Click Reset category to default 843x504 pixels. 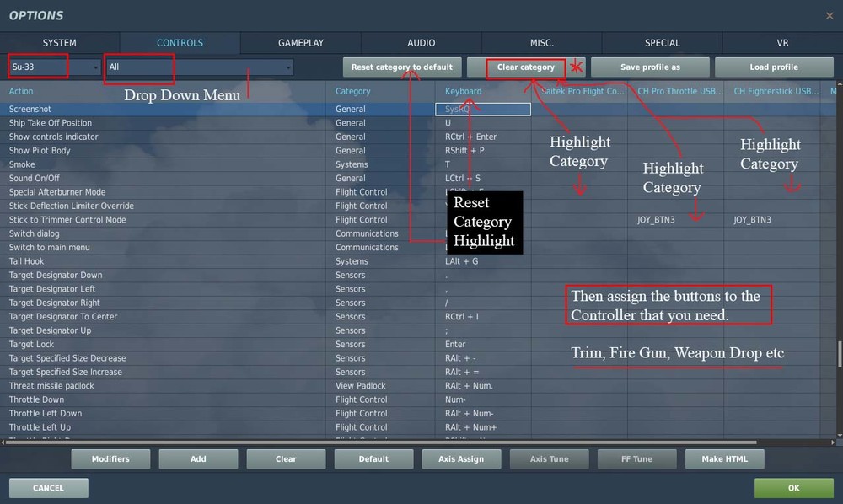click(x=401, y=66)
